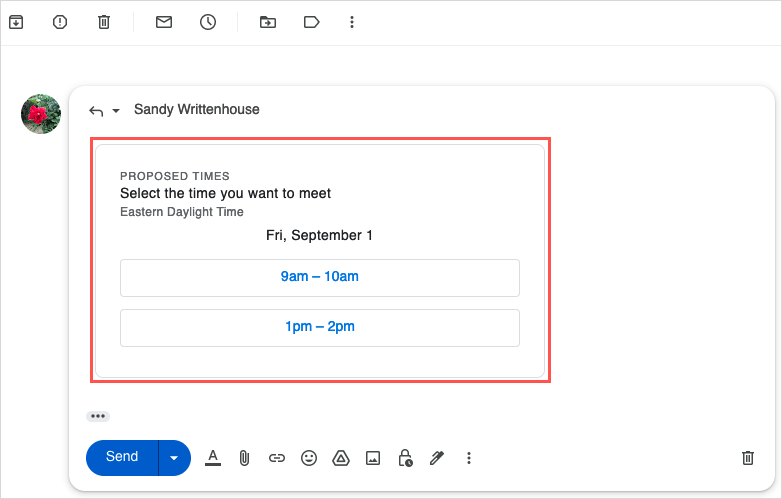Click the Send button

[x=122, y=457]
